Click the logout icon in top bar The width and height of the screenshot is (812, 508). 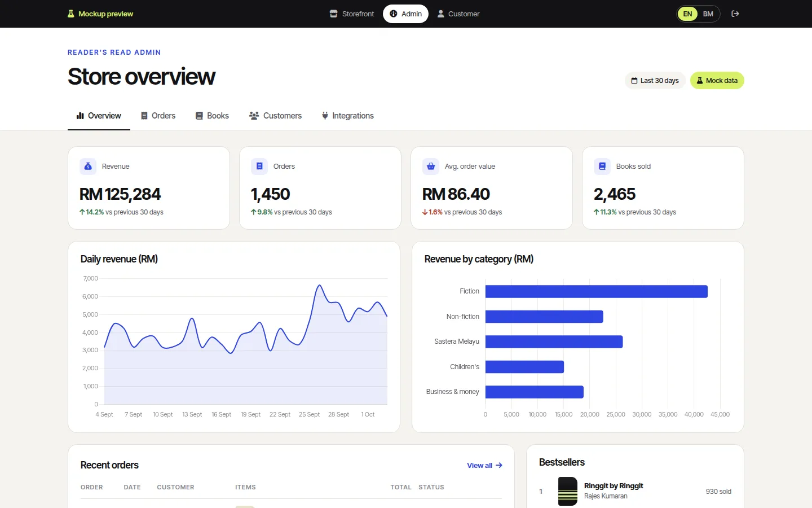[735, 14]
